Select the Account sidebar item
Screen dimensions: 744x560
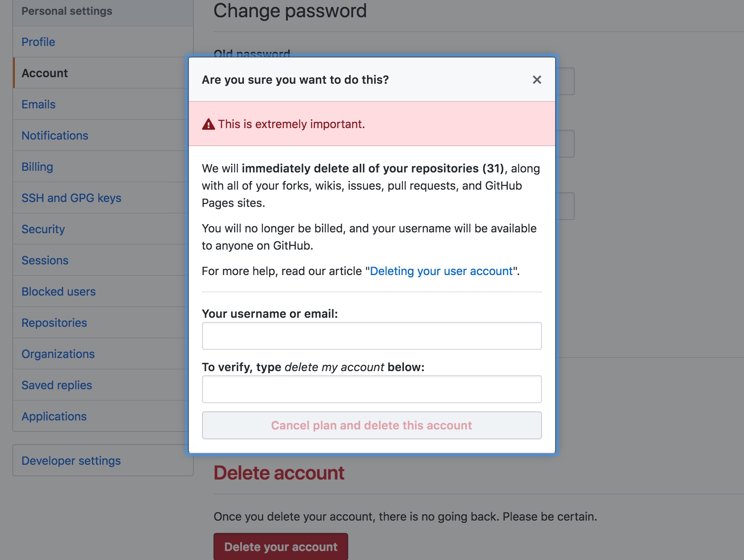[45, 73]
